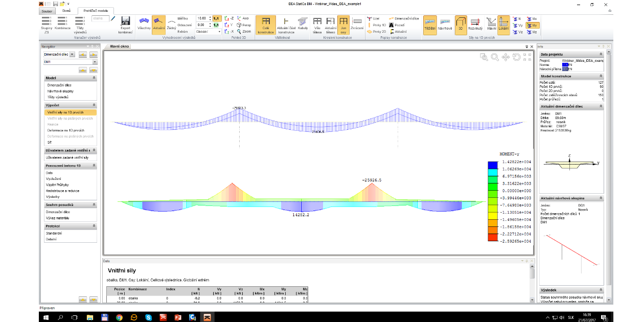
Task: Open the Globální extrém dropdown
Action: [x=209, y=31]
